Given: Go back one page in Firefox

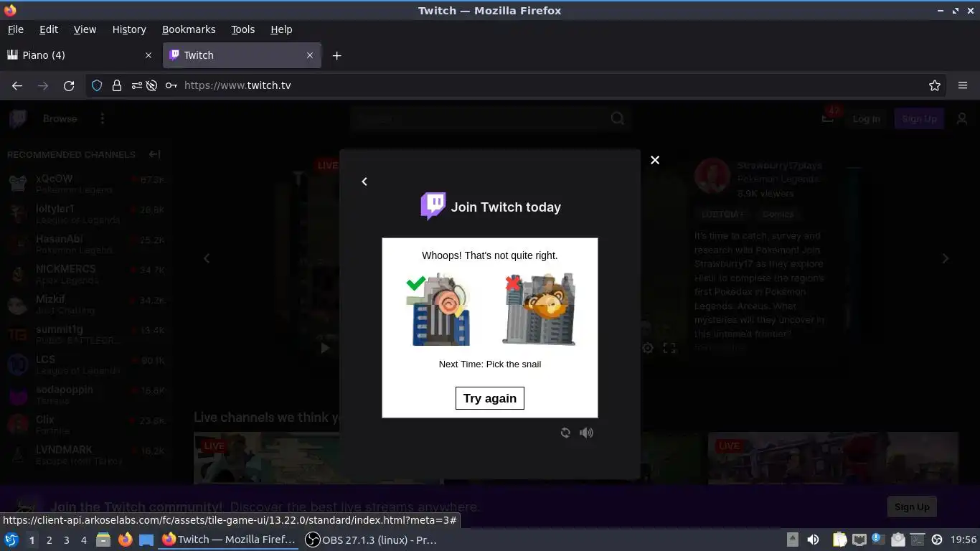Looking at the screenshot, I should point(17,85).
